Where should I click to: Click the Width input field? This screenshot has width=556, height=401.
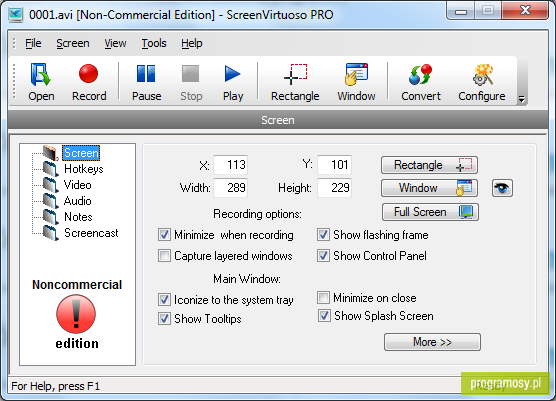tap(230, 188)
